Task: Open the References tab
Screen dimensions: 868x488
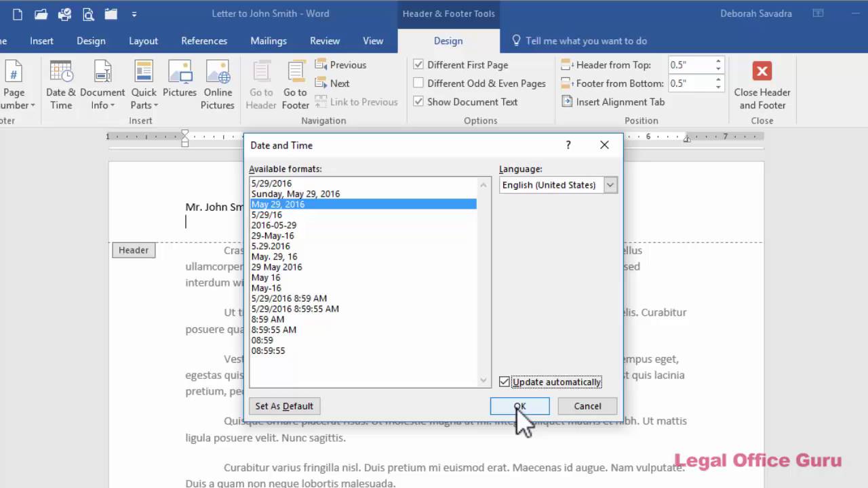Action: pos(204,41)
